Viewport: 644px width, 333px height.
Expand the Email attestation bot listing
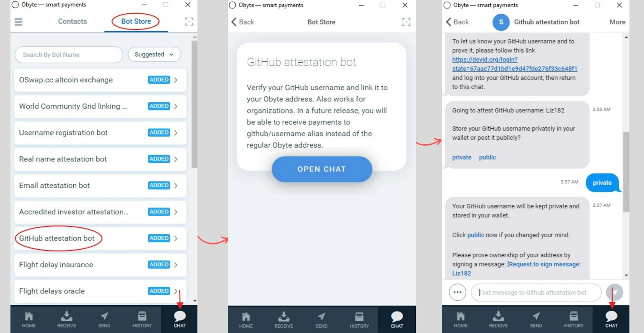(176, 185)
